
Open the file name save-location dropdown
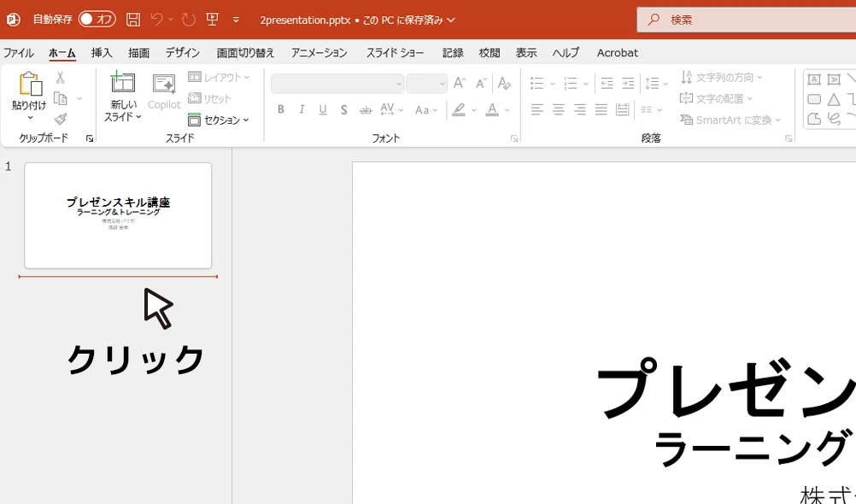(451, 21)
